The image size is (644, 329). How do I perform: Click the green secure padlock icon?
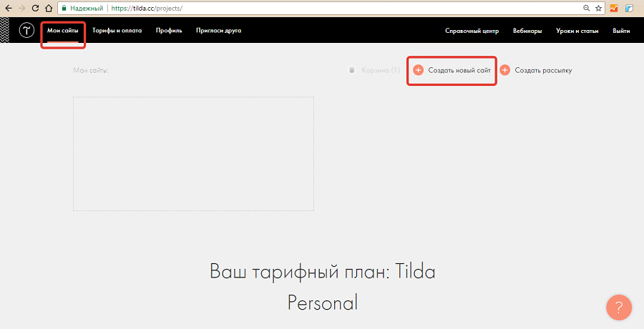pos(64,8)
